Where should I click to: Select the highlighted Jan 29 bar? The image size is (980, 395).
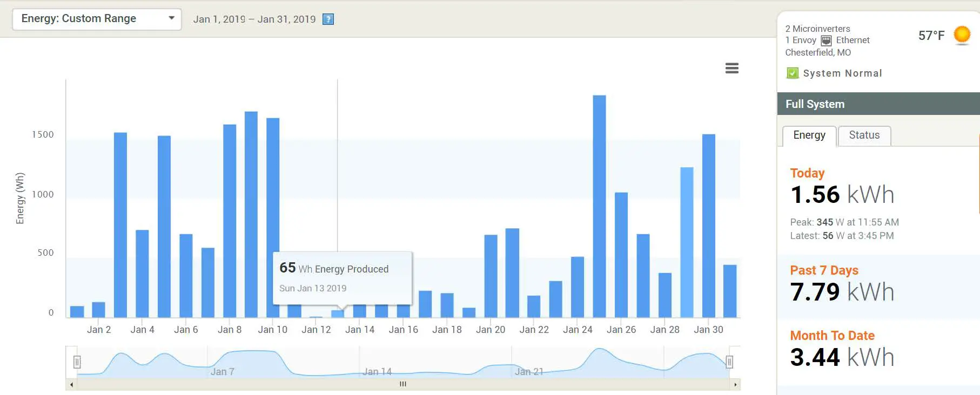click(687, 242)
